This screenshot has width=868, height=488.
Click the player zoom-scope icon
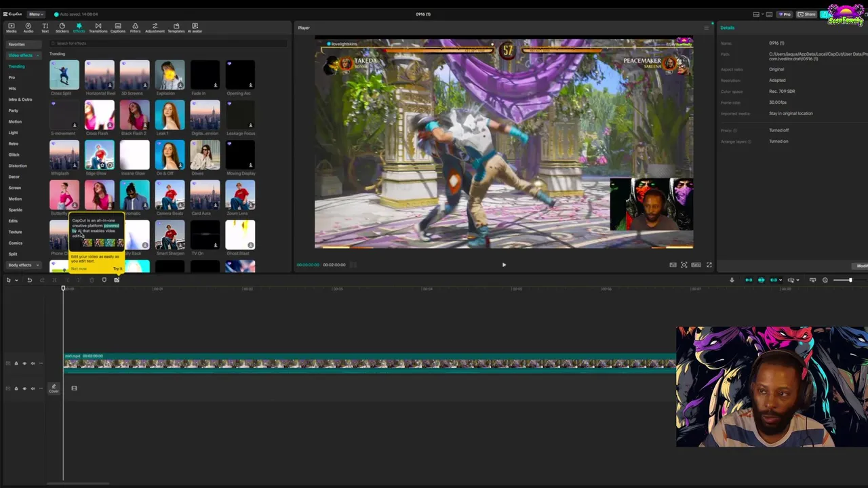click(684, 265)
